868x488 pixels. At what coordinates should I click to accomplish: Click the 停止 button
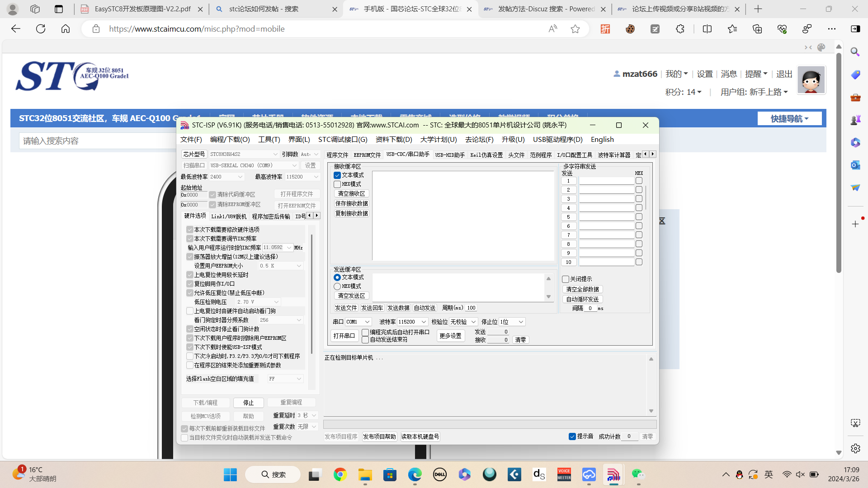pos(248,403)
